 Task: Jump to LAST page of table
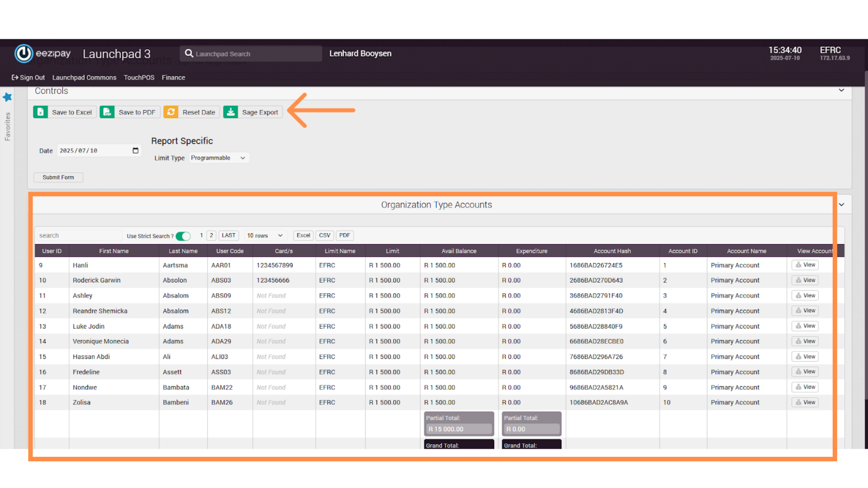click(x=229, y=235)
